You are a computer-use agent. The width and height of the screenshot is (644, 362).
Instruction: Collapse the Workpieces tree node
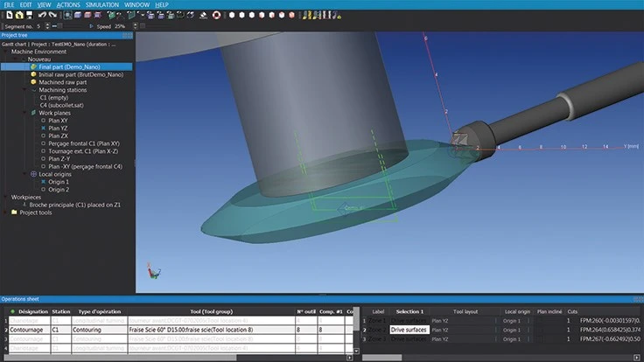(3, 198)
